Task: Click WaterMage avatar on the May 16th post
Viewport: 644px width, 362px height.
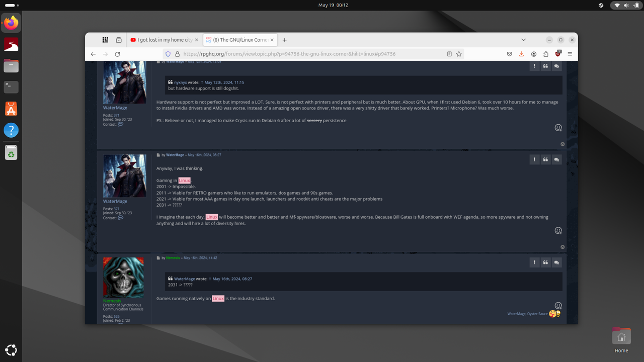Action: pos(125,175)
